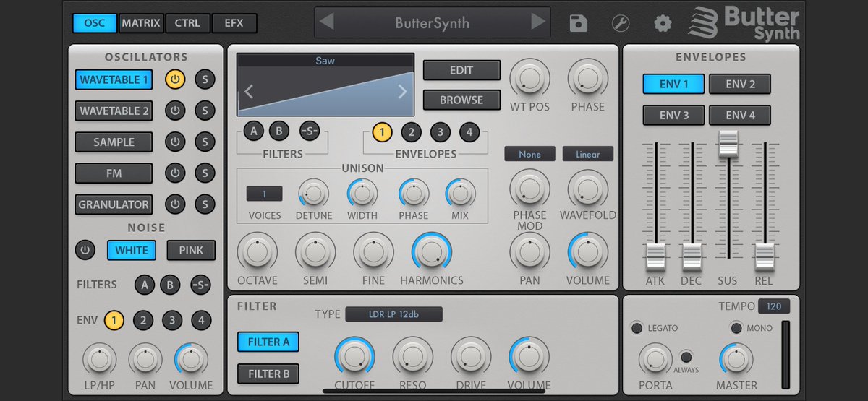Screen dimensions: 868x401
Task: Assign envelope 2 to noise
Action: pyautogui.click(x=143, y=320)
